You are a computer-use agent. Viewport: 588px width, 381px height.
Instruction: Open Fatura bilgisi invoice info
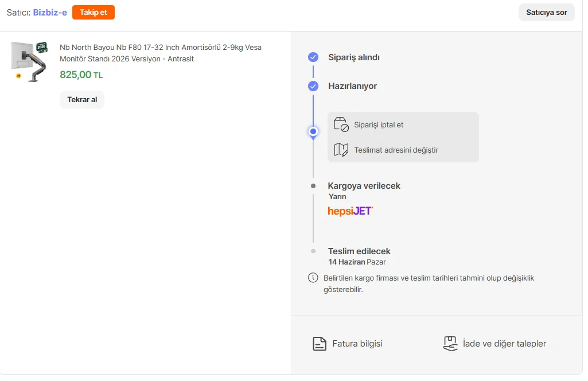click(x=357, y=344)
